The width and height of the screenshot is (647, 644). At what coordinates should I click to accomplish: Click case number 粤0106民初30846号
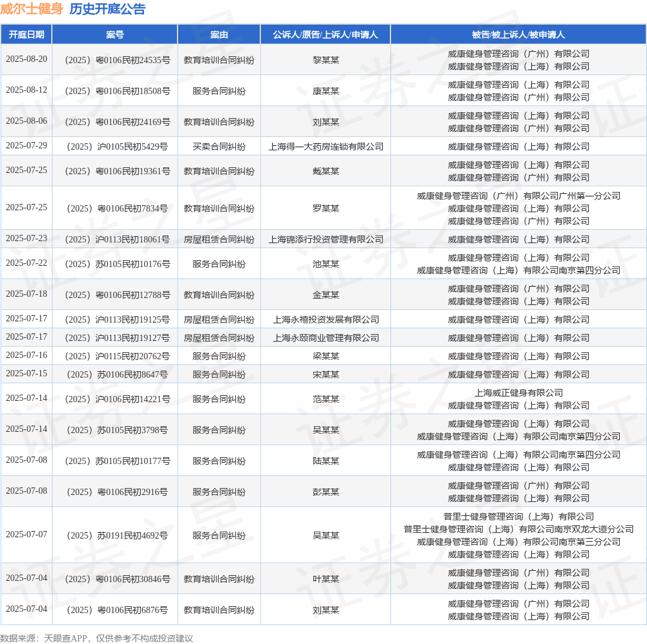pyautogui.click(x=118, y=579)
